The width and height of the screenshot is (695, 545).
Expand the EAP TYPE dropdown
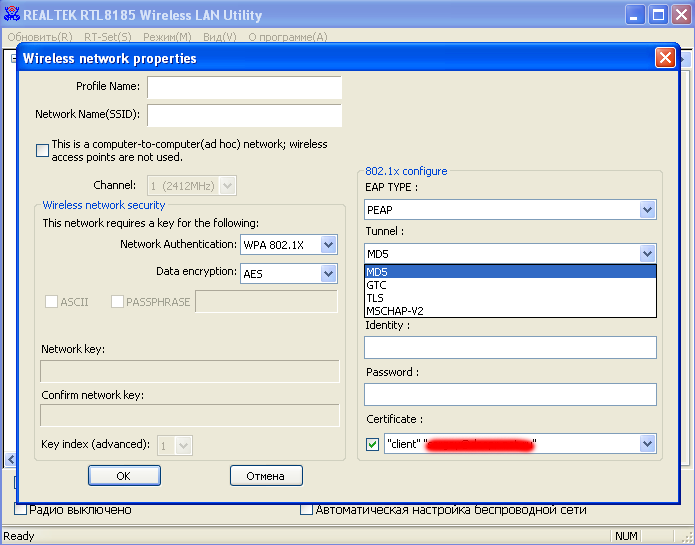pyautogui.click(x=647, y=210)
